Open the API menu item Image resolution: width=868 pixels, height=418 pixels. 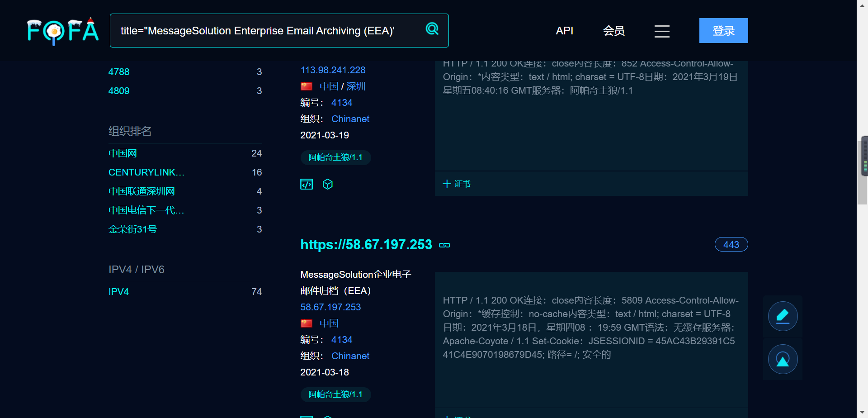564,31
